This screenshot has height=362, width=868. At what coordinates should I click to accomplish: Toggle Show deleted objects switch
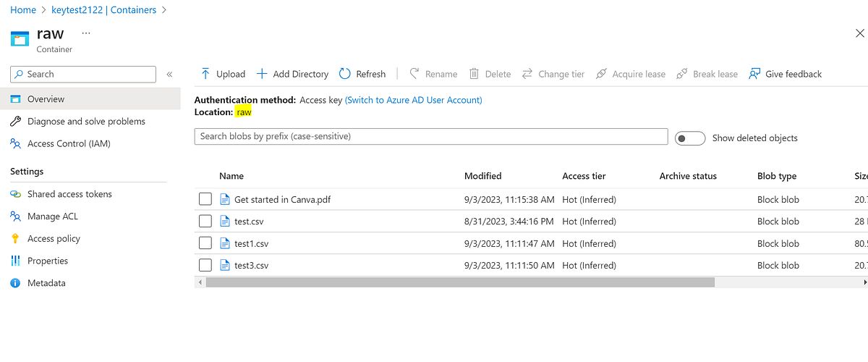(x=689, y=138)
